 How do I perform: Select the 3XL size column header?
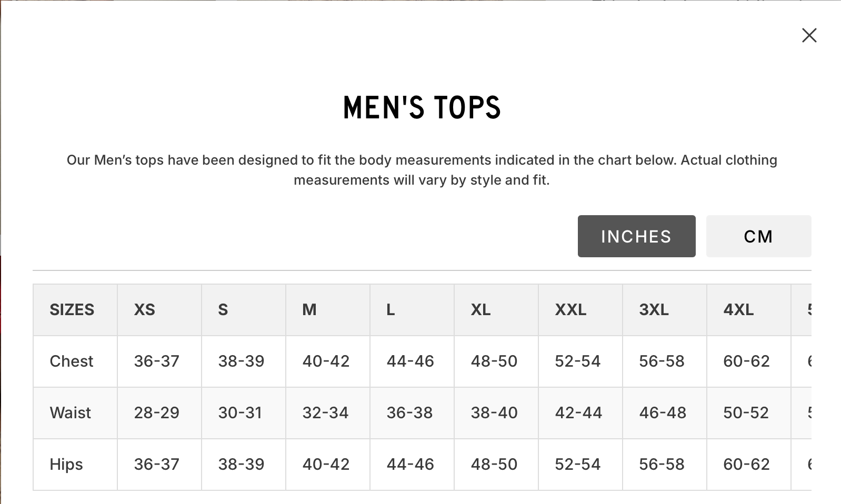pos(654,309)
